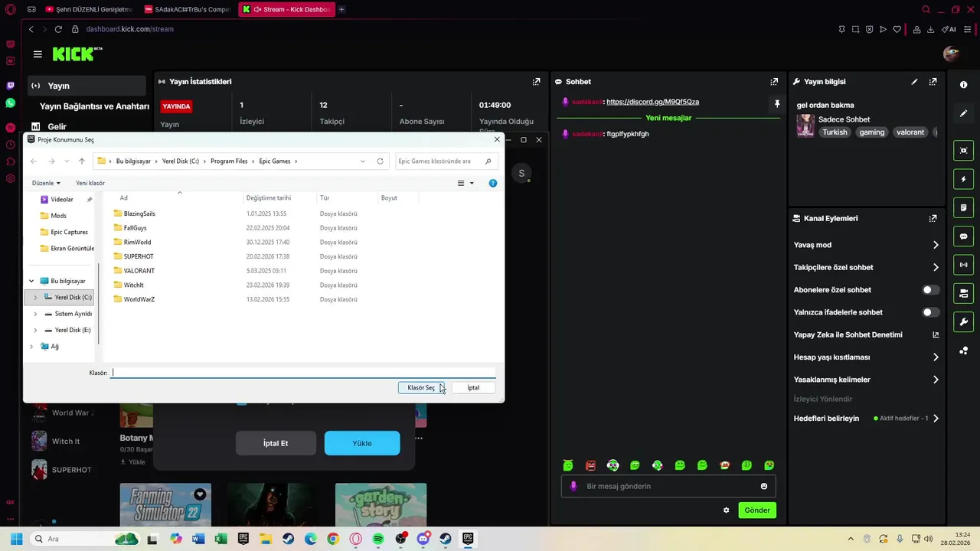Toggle Abonelere özel sohbet switch
The height and width of the screenshot is (551, 980).
tap(930, 290)
